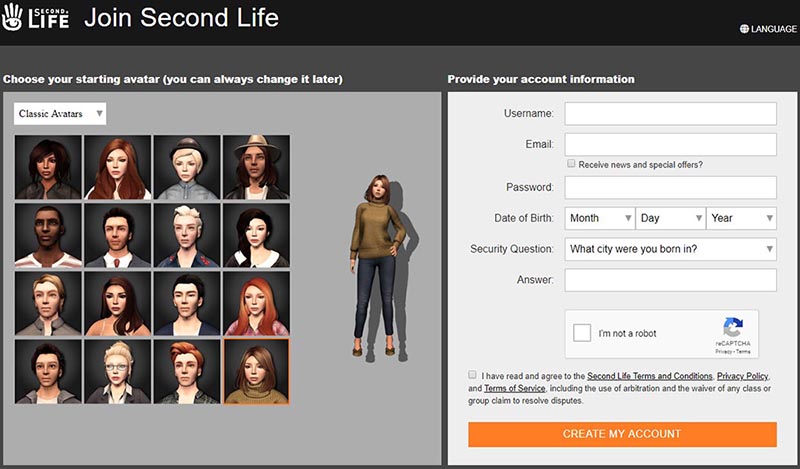This screenshot has width=800, height=469.
Task: Select short dark-haired avatar in gray hoodie
Action: pyautogui.click(x=48, y=372)
